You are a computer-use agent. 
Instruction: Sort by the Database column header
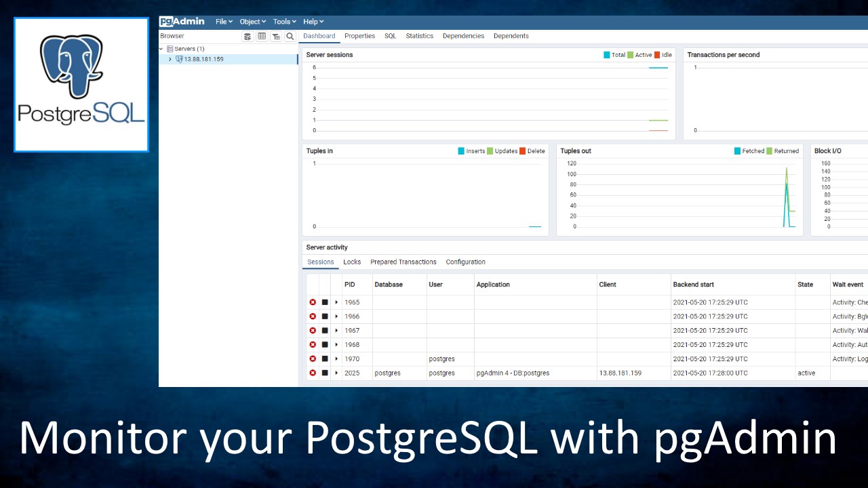point(399,285)
